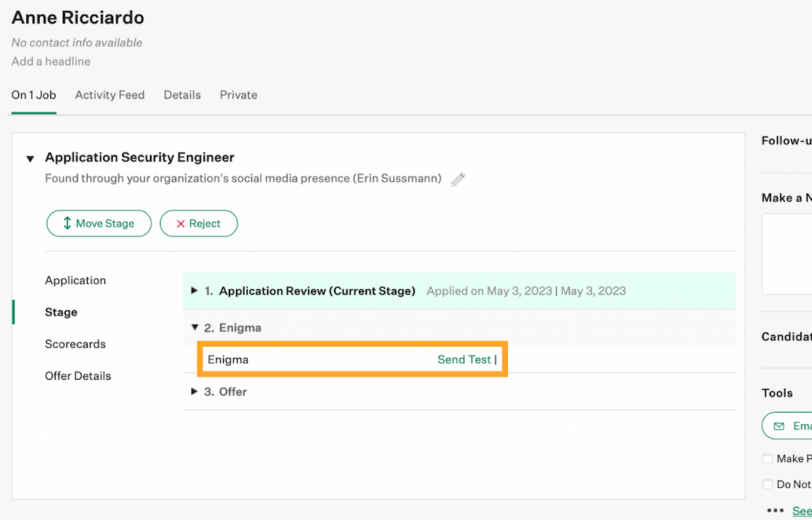
Task: Select the Private tab
Action: 238,95
